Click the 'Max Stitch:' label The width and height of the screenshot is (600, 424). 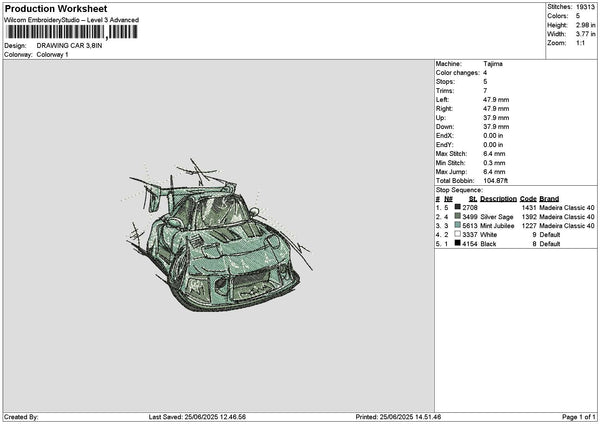click(451, 154)
